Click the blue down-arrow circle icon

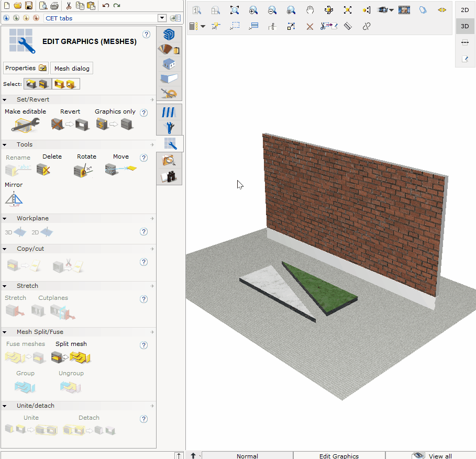[6, 18]
